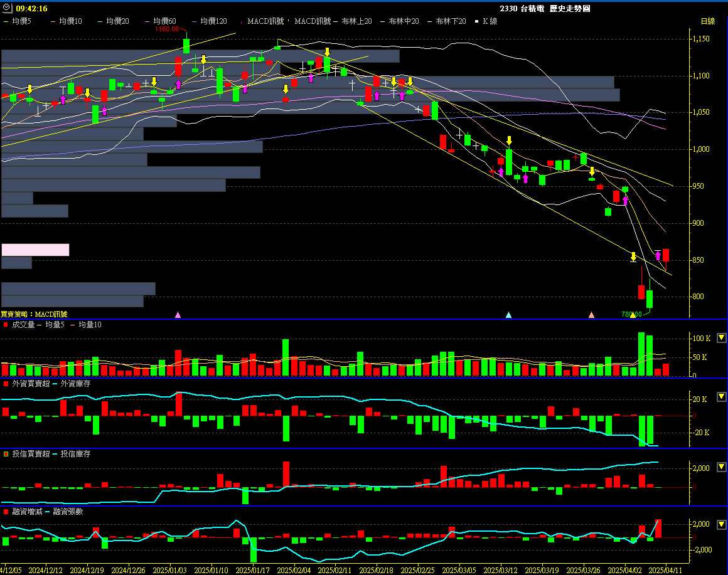Toggle the 布林上20 Bollinger band legend

(356, 21)
